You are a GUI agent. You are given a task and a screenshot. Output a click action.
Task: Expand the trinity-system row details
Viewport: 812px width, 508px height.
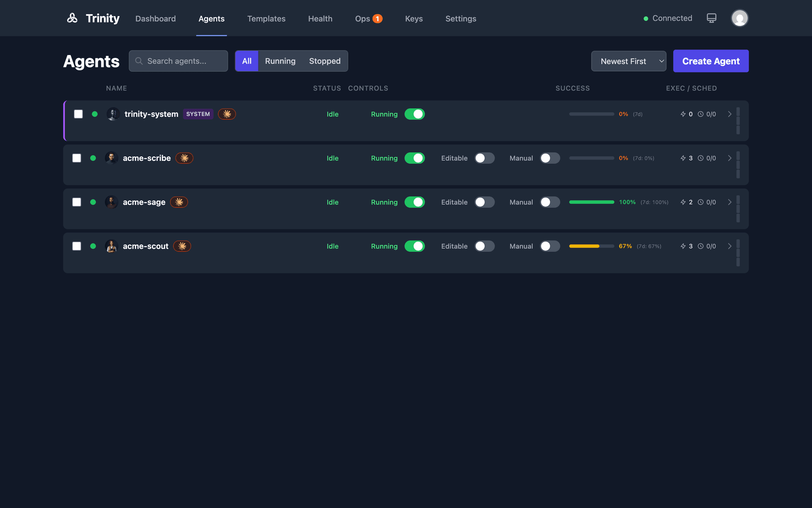coord(729,114)
